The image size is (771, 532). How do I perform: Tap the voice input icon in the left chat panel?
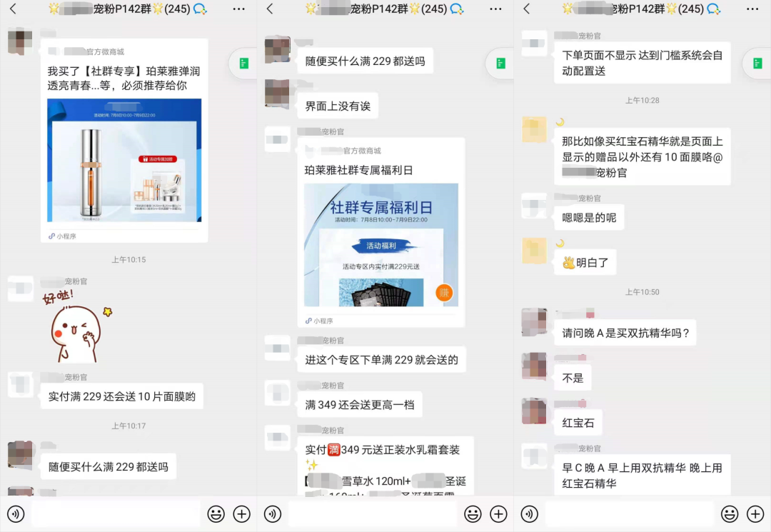pos(15,513)
